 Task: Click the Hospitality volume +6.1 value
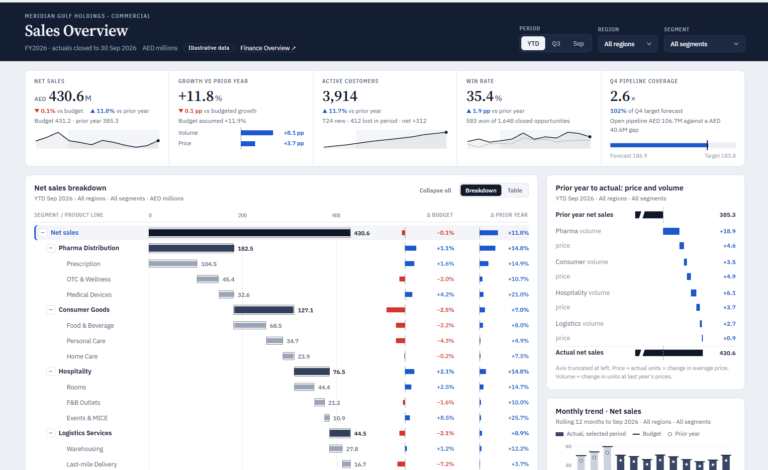click(729, 293)
